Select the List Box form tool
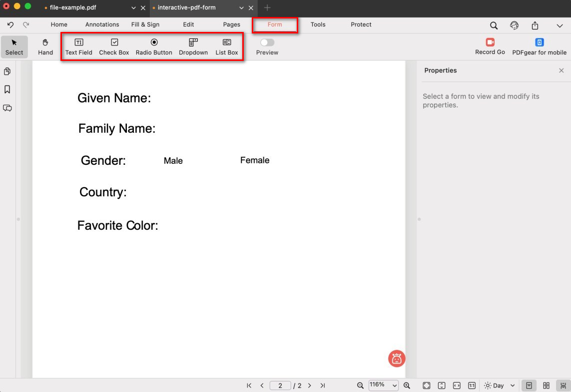 (x=226, y=47)
